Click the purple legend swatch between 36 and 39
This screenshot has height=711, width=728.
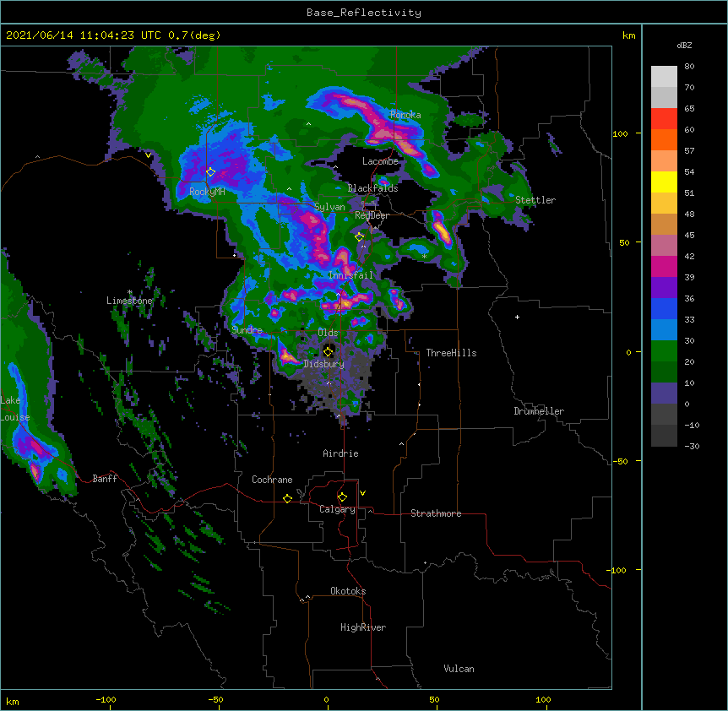(664, 288)
